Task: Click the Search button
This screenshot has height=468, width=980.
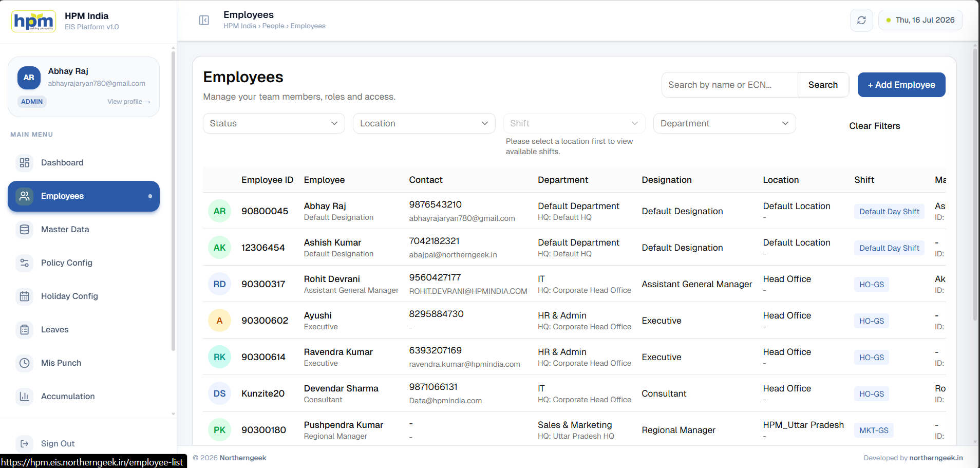Action: pyautogui.click(x=823, y=85)
